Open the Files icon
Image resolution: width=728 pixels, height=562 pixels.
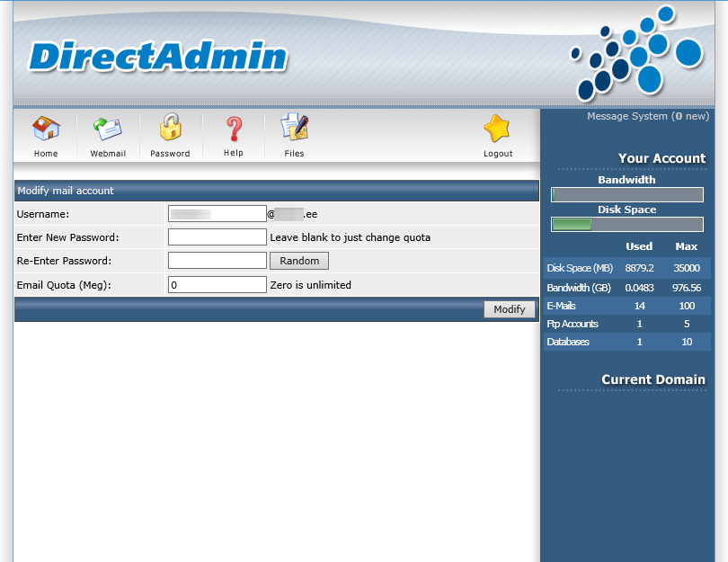point(295,127)
